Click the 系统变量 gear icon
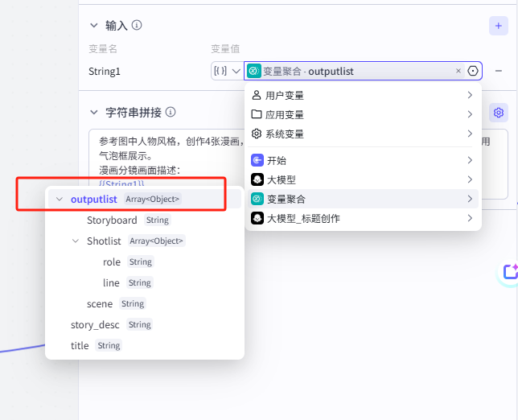The image size is (518, 420). pos(257,134)
